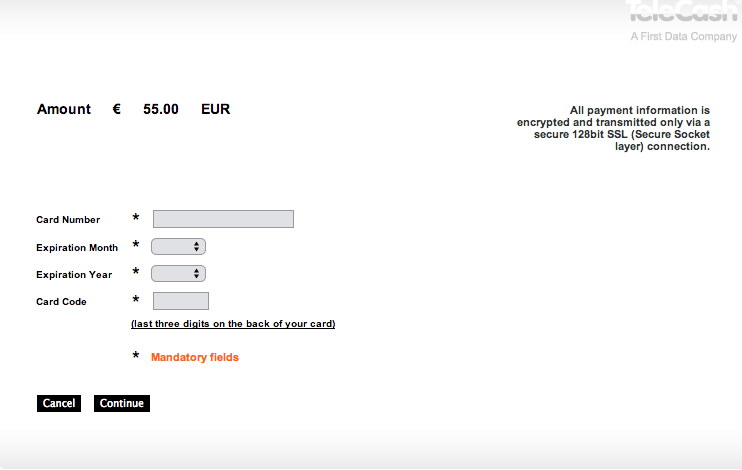Click the Card Code input field
Viewport: 742px width, 470px height.
tap(181, 301)
